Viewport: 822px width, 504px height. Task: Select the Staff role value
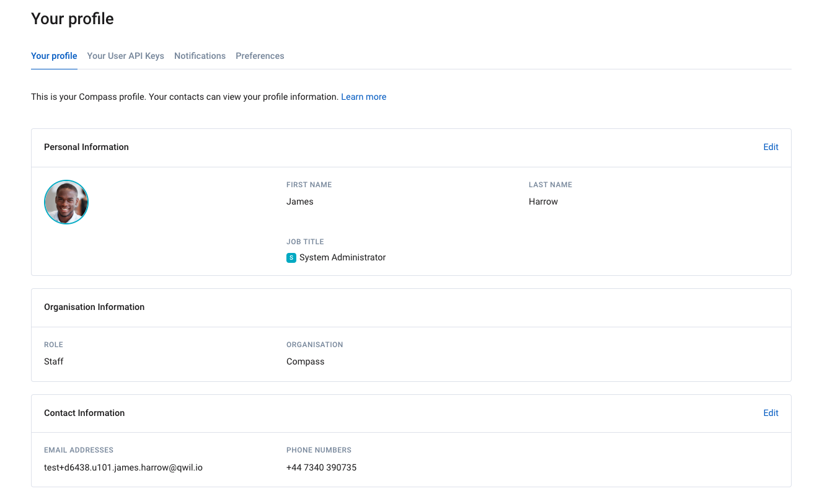[53, 361]
